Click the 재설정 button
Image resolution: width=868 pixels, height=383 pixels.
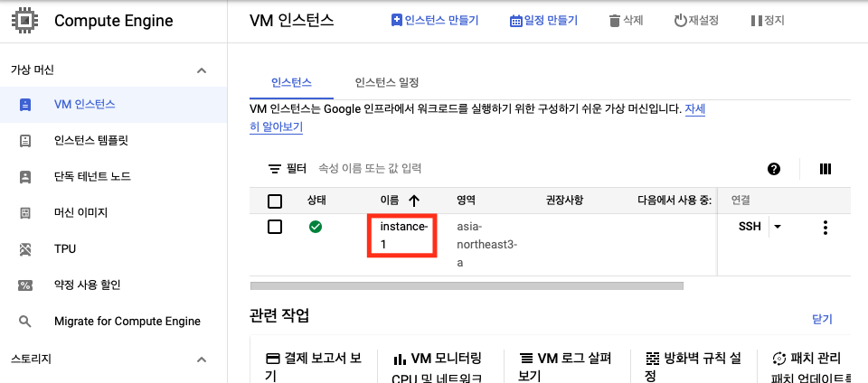pyautogui.click(x=696, y=21)
